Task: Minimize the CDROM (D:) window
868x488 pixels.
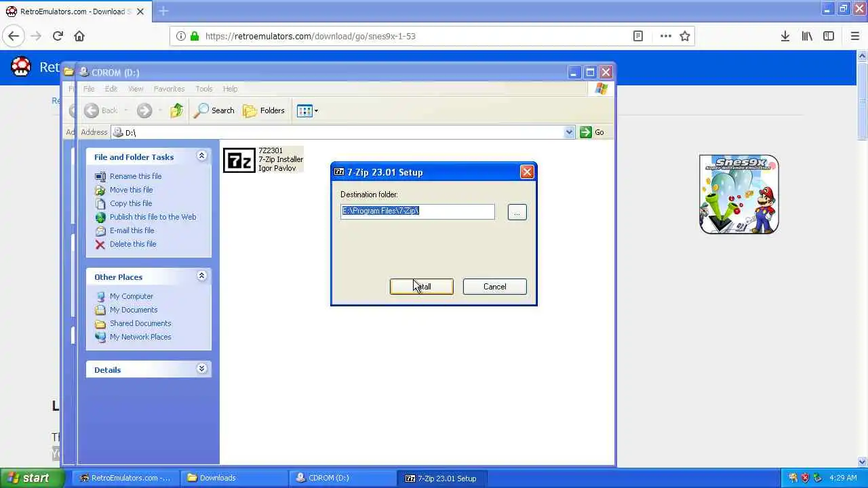Action: click(x=574, y=72)
